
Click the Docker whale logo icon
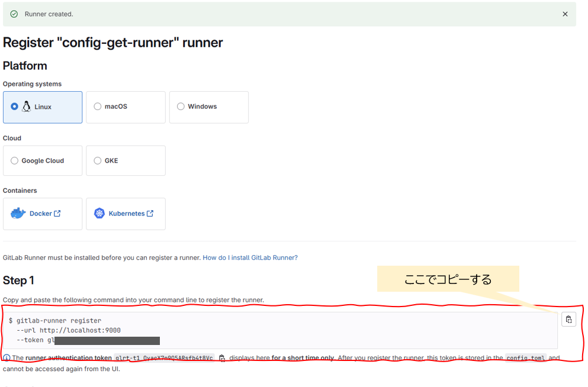click(18, 213)
